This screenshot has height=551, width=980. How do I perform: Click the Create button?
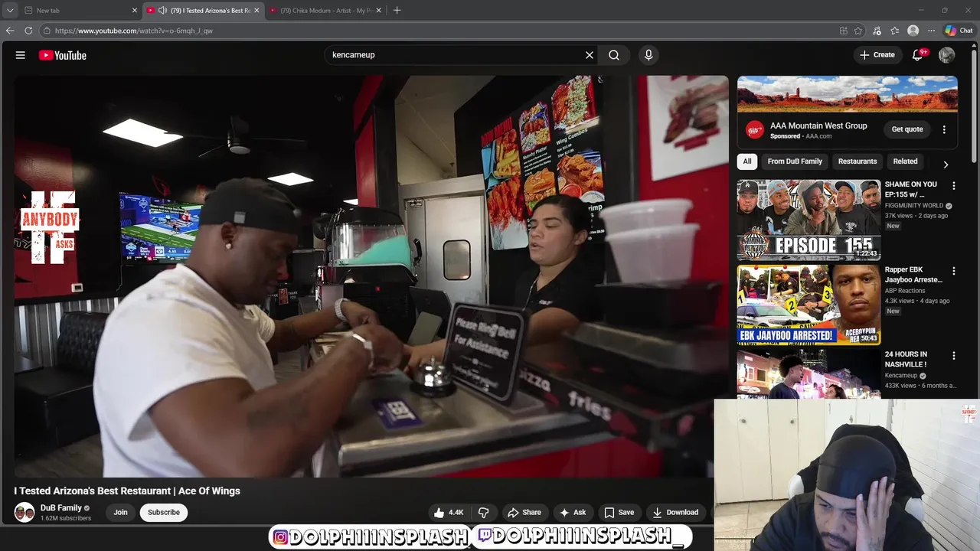pyautogui.click(x=877, y=55)
